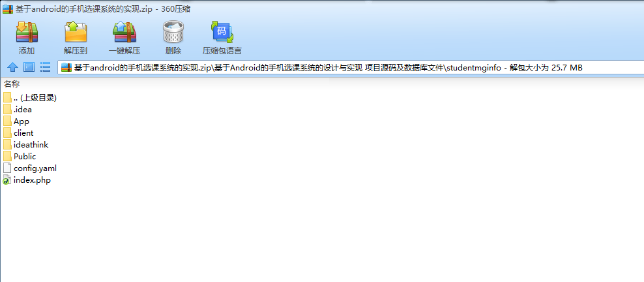644x282 pixels.
Task: Click the .idea folder icon
Action: tap(7, 110)
